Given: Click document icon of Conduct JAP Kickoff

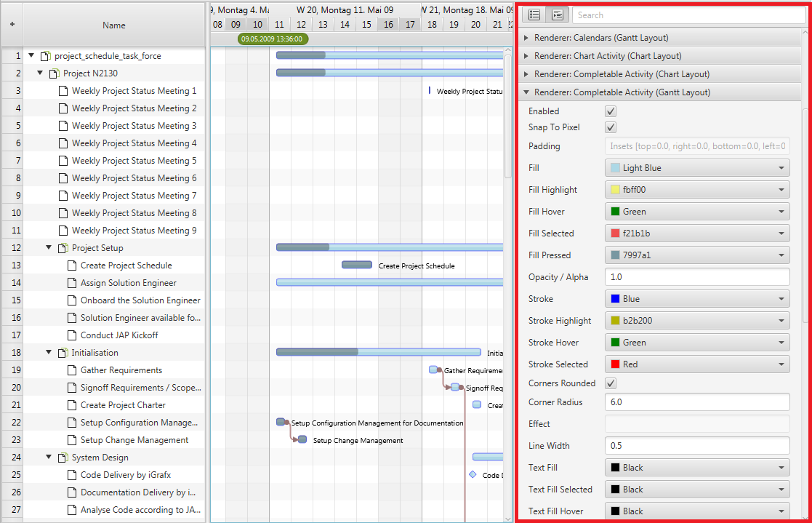Looking at the screenshot, I should point(72,335).
